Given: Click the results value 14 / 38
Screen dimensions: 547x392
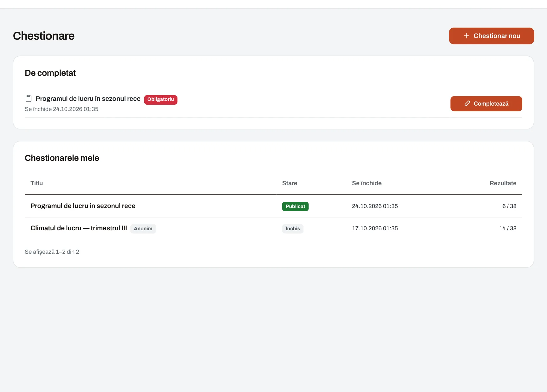Looking at the screenshot, I should 508,228.
